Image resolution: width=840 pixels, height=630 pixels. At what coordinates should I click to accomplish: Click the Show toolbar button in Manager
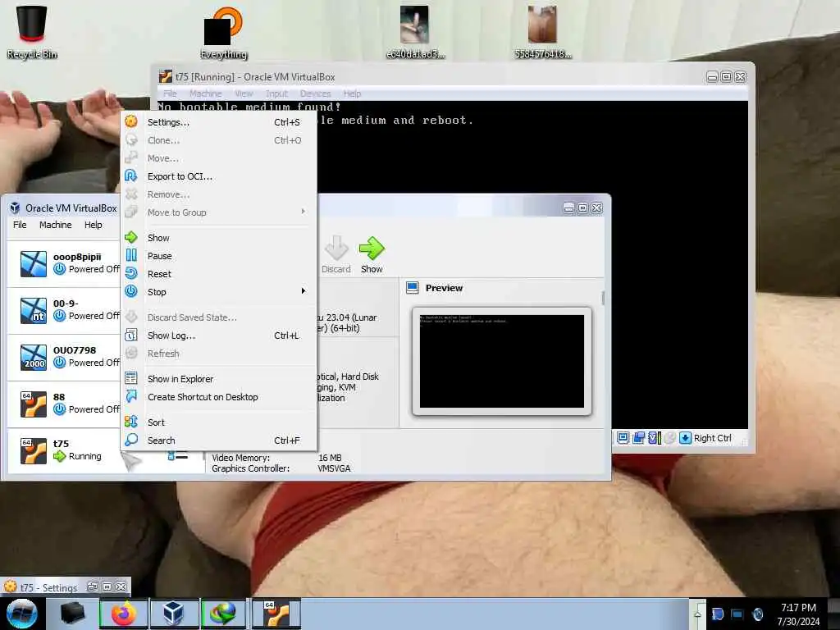tap(372, 255)
